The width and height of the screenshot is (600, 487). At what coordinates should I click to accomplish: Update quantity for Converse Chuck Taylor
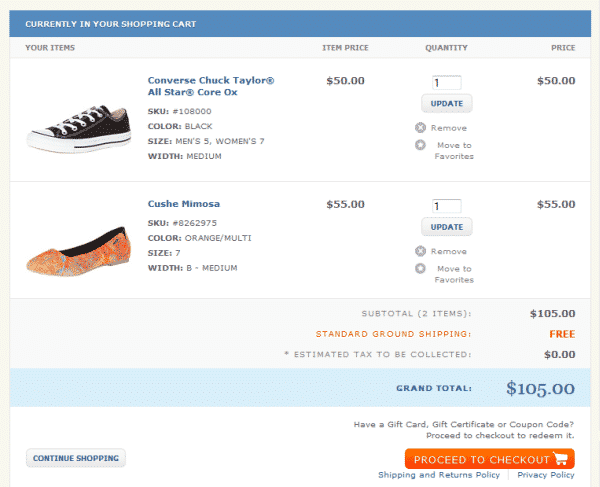pos(447,104)
